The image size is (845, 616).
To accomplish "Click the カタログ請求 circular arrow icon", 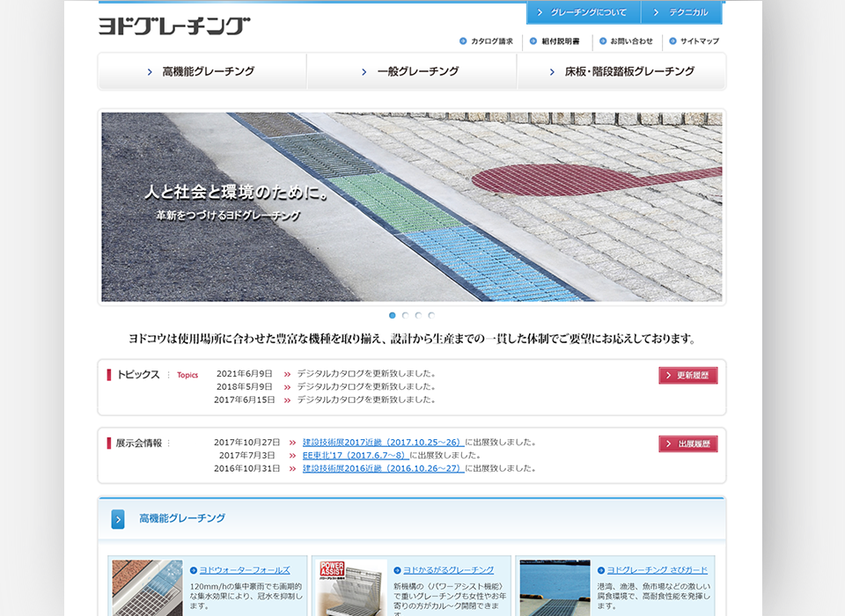I will pyautogui.click(x=462, y=41).
